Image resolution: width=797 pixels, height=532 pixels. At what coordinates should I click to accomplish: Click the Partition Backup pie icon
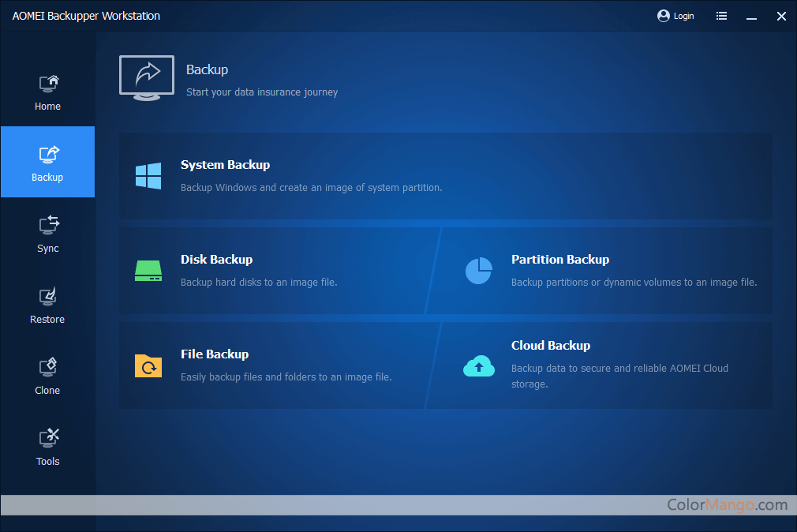pos(478,271)
